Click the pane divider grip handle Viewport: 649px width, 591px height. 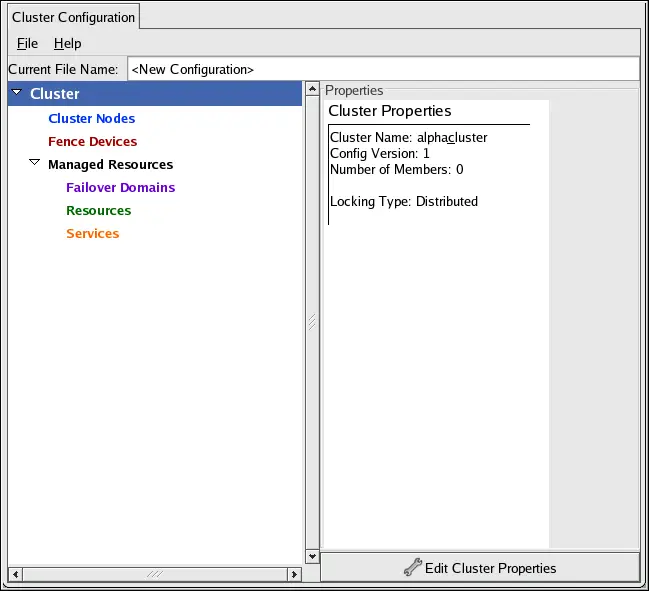pos(311,321)
